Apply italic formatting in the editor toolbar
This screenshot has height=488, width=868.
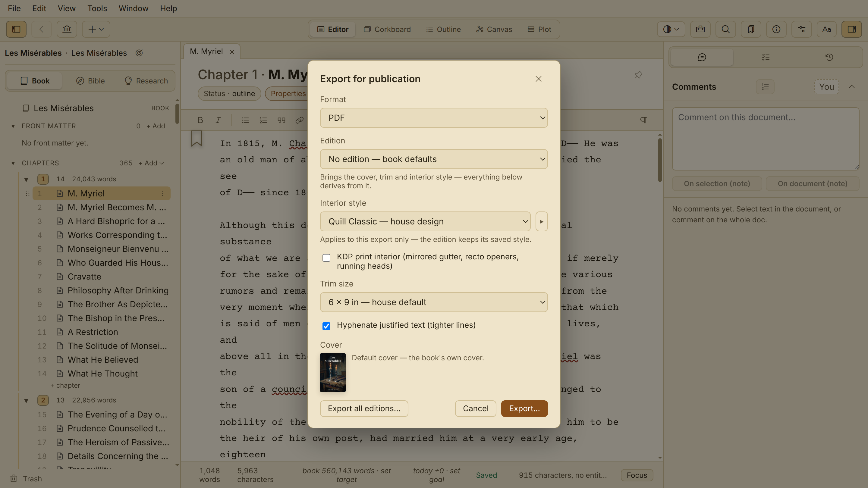(218, 120)
